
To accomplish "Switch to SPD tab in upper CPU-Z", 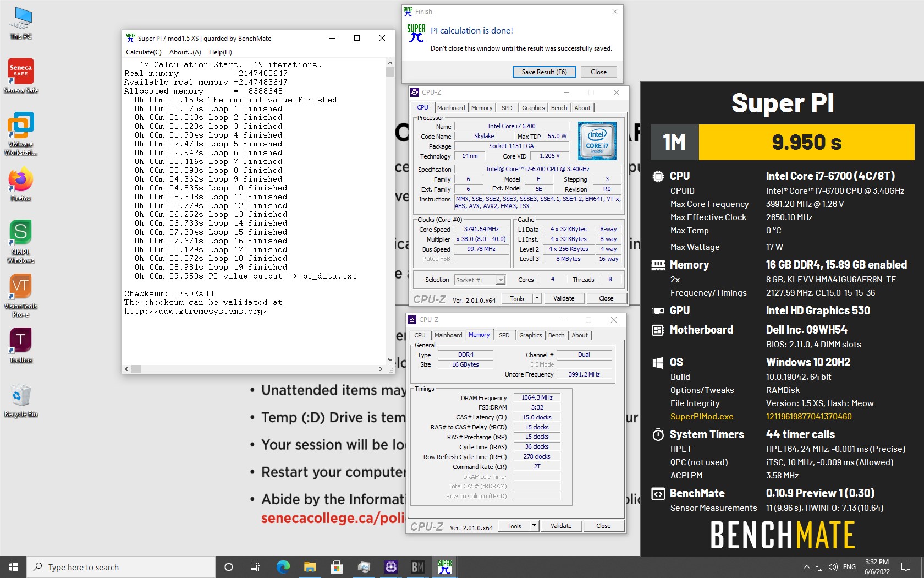I will 507,108.
